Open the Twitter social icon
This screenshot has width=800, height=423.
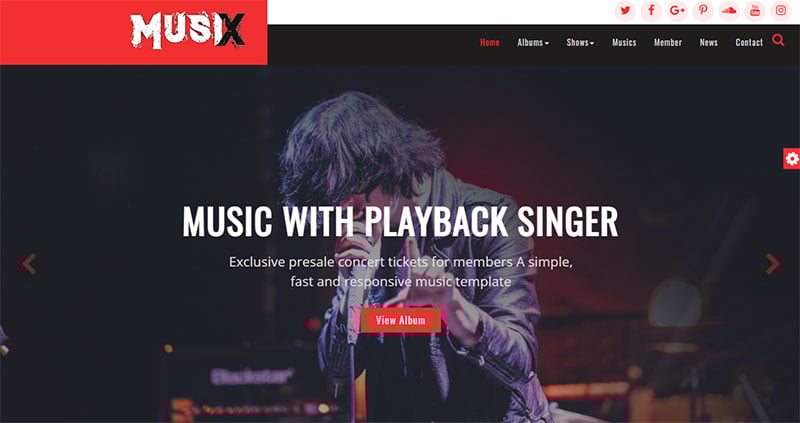(625, 10)
